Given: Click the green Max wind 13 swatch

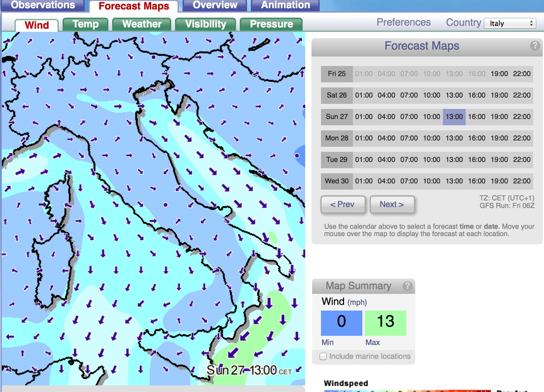Looking at the screenshot, I should (x=385, y=323).
